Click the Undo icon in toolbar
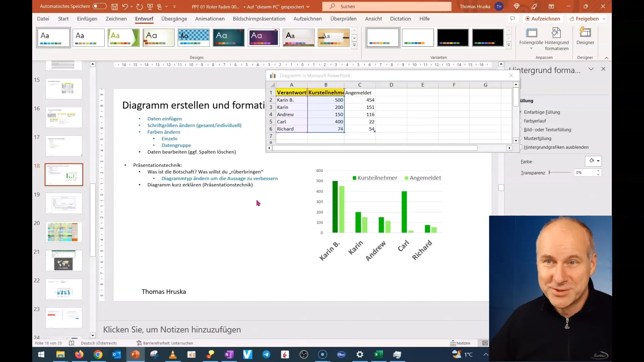 (125, 6)
